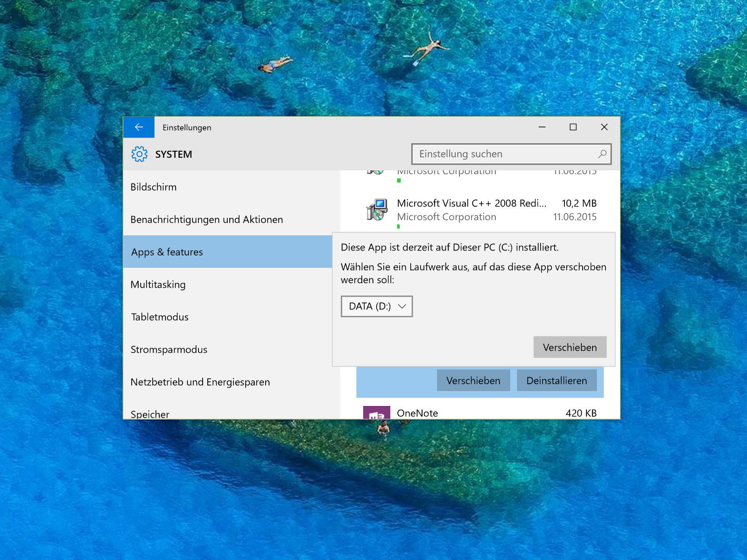Click the SYSTEM heading text
Screen dimensions: 747x560
[x=174, y=154]
